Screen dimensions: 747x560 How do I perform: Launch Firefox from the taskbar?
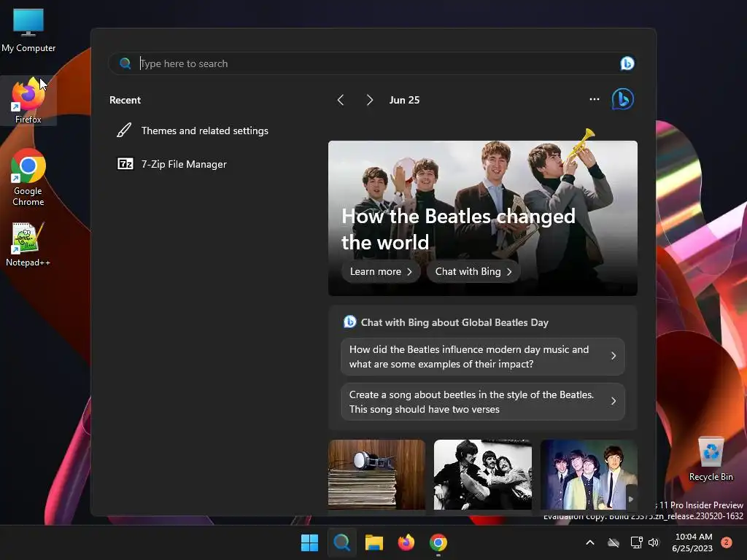[x=406, y=542]
